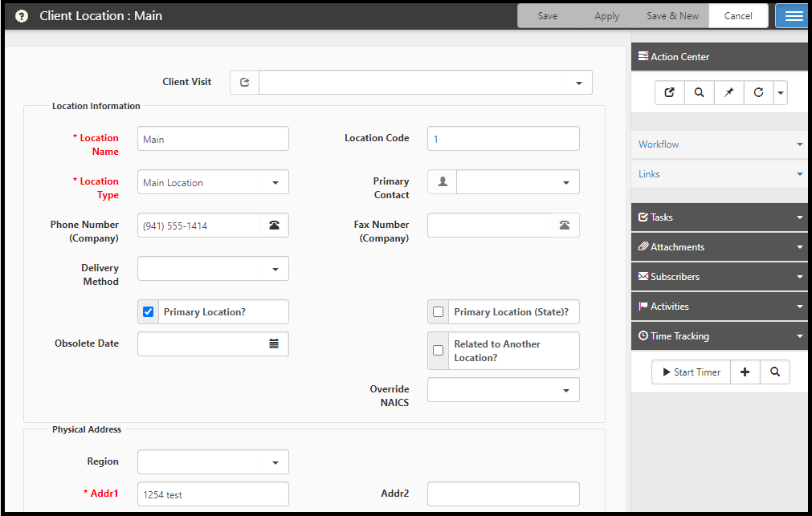Click the plus icon in Time Tracking
The height and width of the screenshot is (516, 812).
coord(745,372)
